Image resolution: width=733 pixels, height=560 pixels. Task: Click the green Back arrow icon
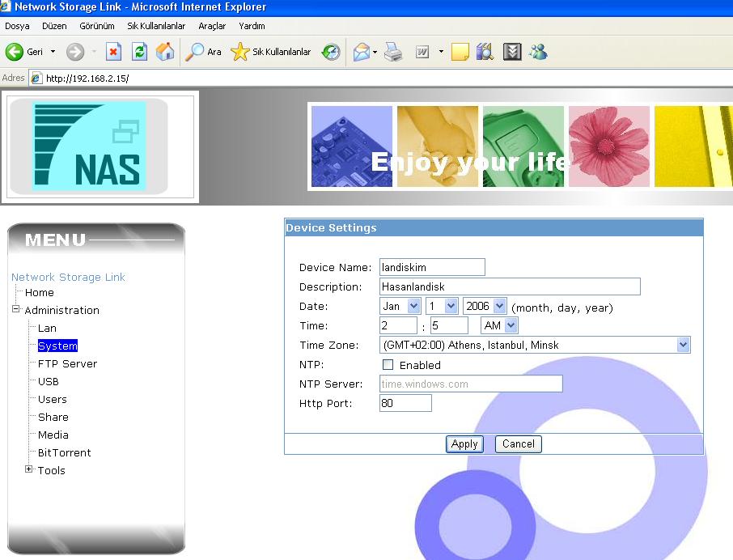coord(14,52)
